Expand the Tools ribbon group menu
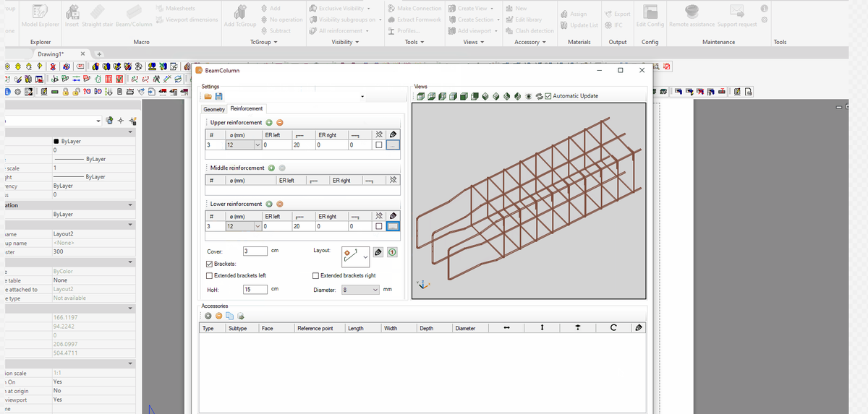 [414, 42]
